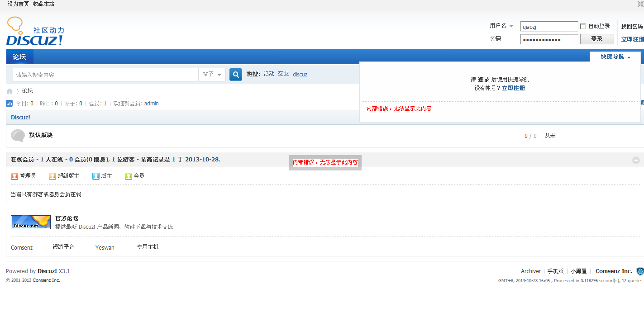The image size is (644, 326).
Task: Select the 论坛 tab in the navigation bar
Action: click(19, 57)
